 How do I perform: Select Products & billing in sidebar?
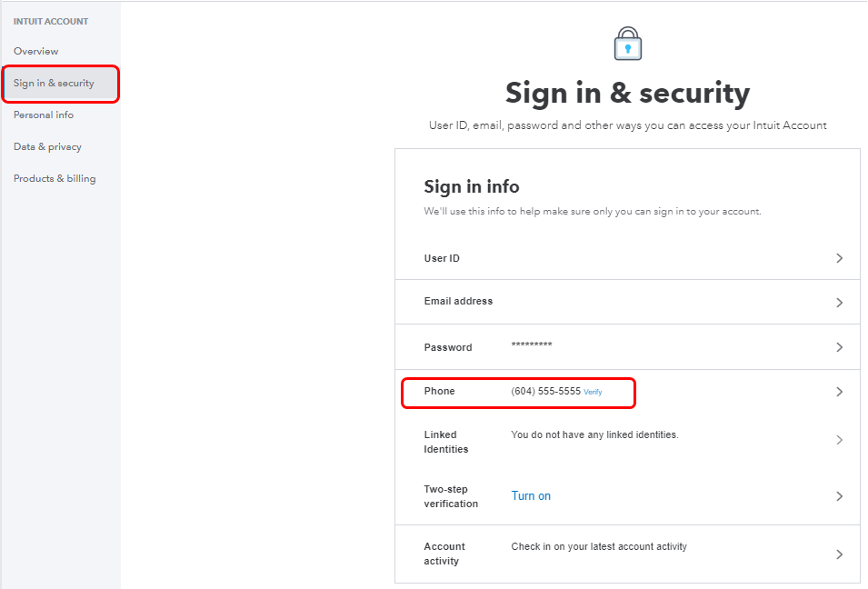pyautogui.click(x=54, y=178)
